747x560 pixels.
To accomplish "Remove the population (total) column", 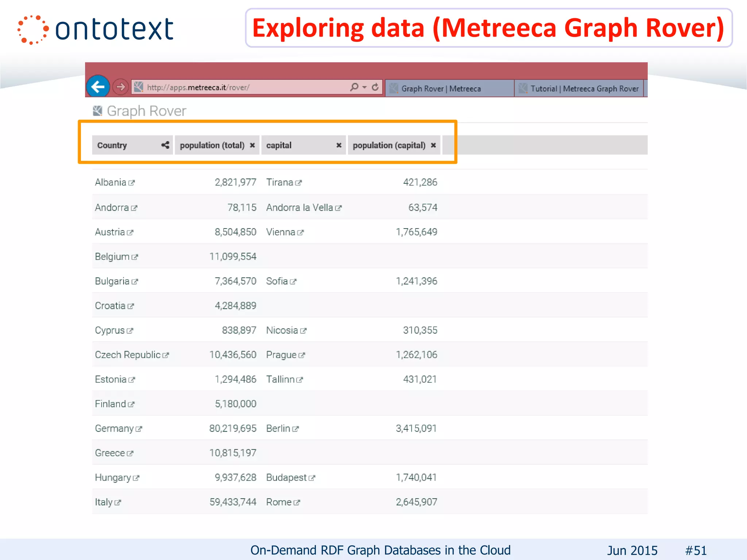I will tap(252, 145).
